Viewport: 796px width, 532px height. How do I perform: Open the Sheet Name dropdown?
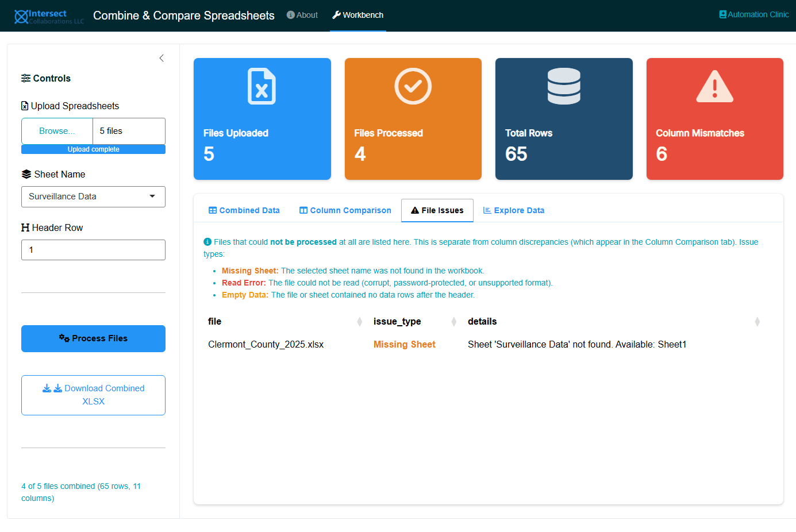coord(93,196)
